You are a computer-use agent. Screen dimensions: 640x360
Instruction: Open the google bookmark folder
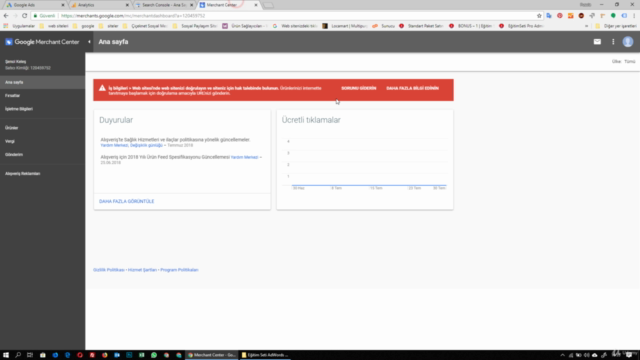[x=84, y=26]
